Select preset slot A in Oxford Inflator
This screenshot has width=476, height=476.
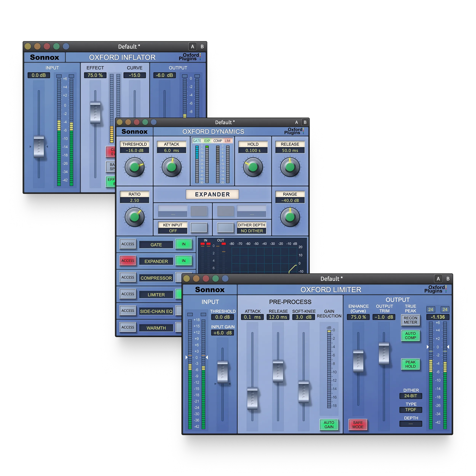[192, 47]
